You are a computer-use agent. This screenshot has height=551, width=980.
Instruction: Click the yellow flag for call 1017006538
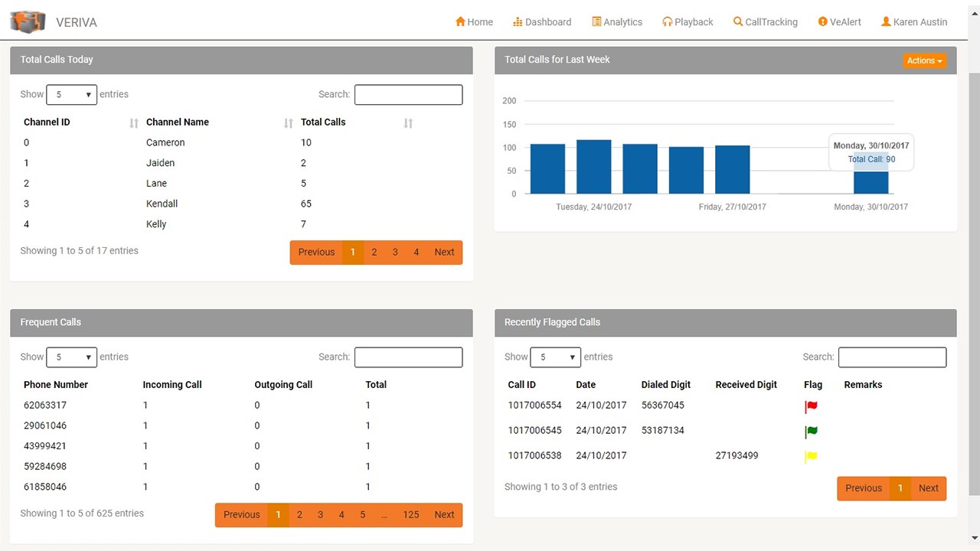[x=812, y=458]
